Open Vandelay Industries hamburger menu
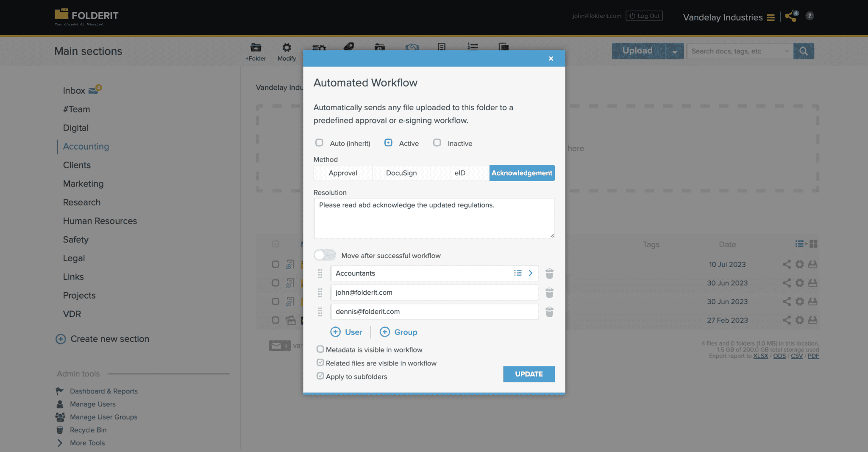 [771, 17]
